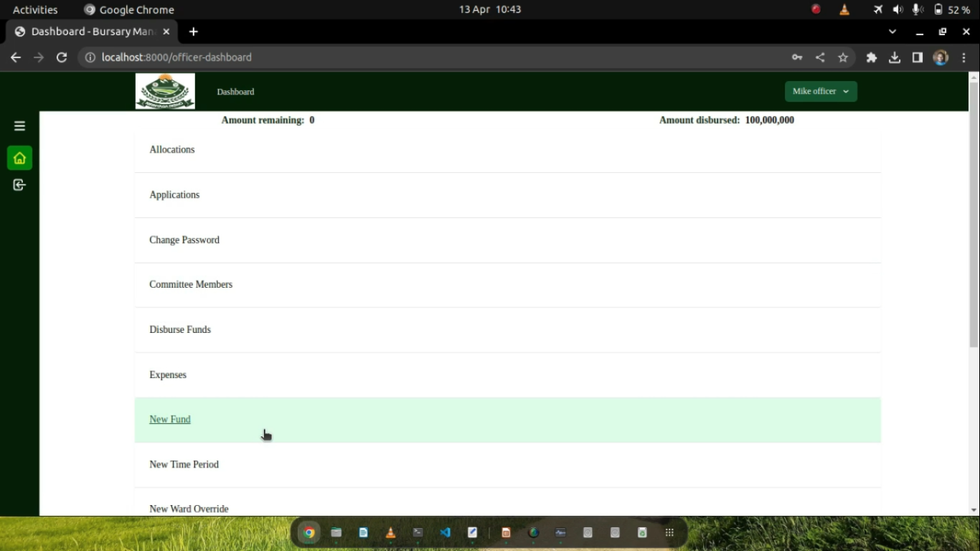Open the terminal from the dock
This screenshot has width=980, height=551.
click(x=417, y=532)
